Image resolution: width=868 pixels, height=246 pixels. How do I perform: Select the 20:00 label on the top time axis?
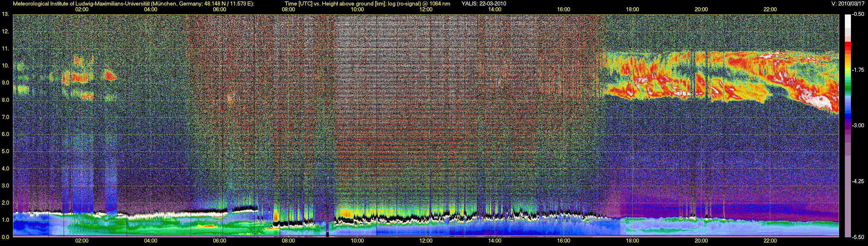pyautogui.click(x=701, y=10)
